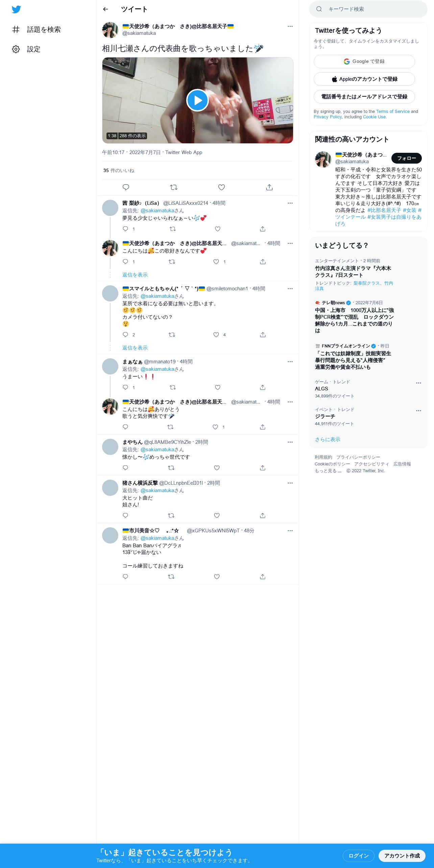Click the Twitter bird logo
The image size is (434, 868).
[16, 9]
